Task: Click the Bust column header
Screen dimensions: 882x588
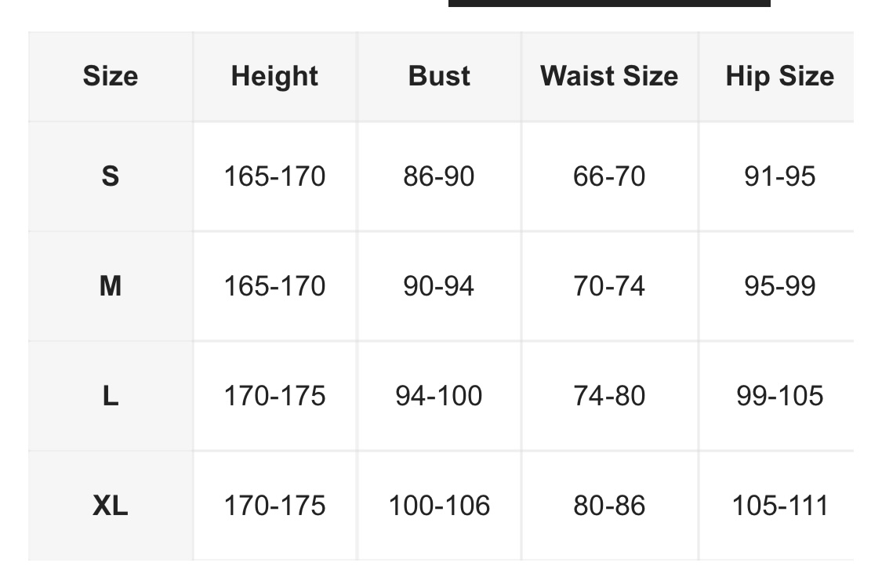Action: coord(439,76)
